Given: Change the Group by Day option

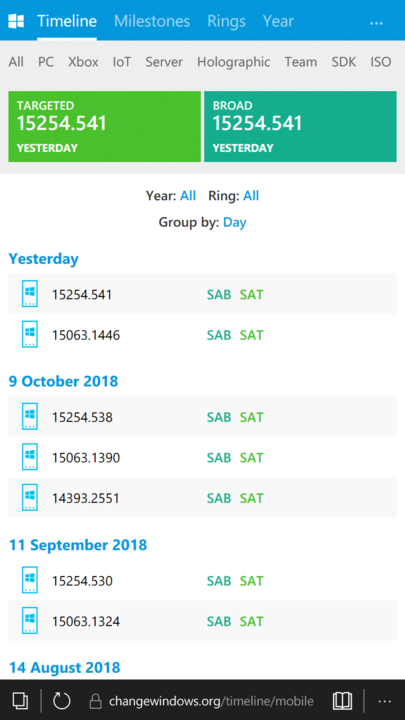Looking at the screenshot, I should [x=235, y=223].
